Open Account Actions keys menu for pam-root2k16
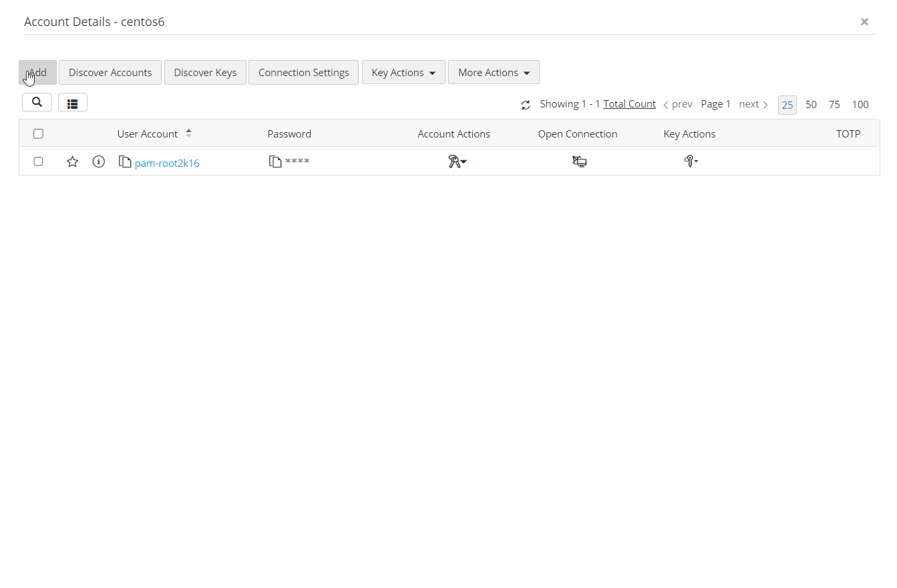This screenshot has height=588, width=897. 458,162
